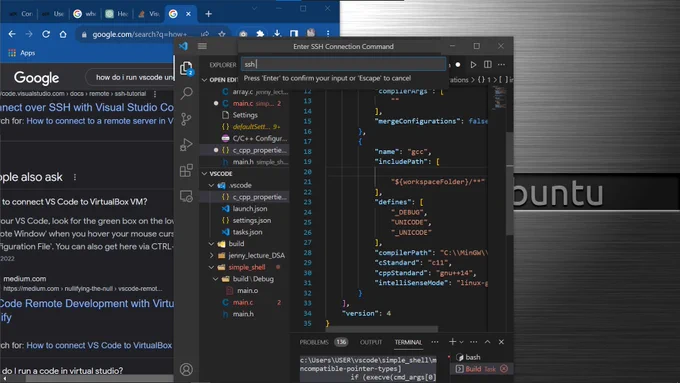Switch to the 'Vis' Chrome tab
Viewport: 680px width, 383px height.
coord(148,14)
